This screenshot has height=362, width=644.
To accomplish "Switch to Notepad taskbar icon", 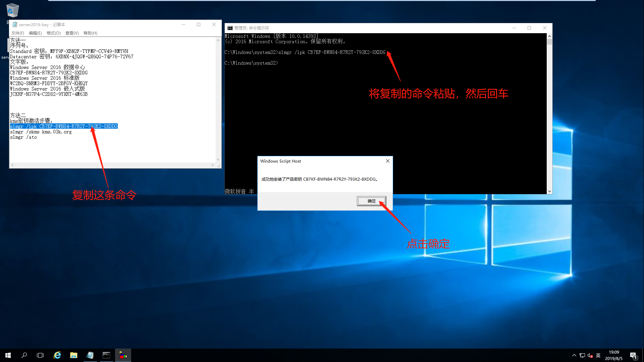I will tap(90, 355).
